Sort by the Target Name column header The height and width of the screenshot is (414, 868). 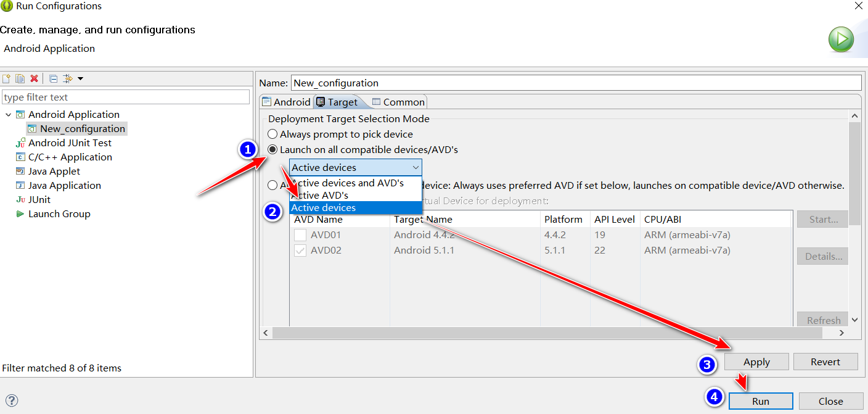point(465,220)
